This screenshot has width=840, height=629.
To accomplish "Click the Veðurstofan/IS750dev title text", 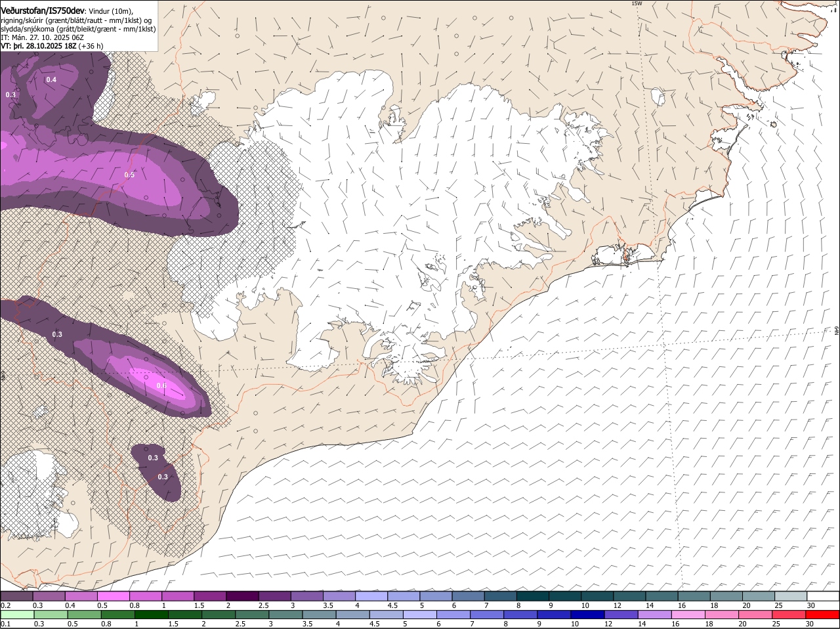I will (43, 11).
